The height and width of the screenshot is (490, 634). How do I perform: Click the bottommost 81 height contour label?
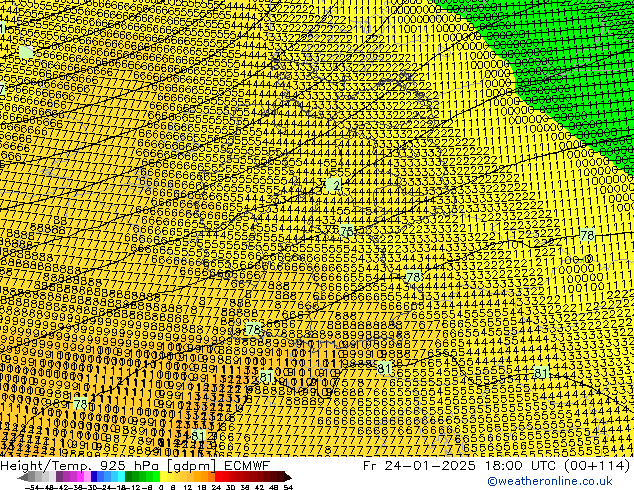pos(198,436)
